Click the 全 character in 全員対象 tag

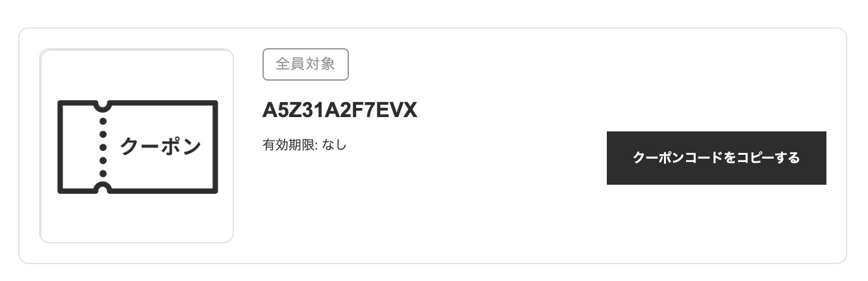click(x=283, y=64)
